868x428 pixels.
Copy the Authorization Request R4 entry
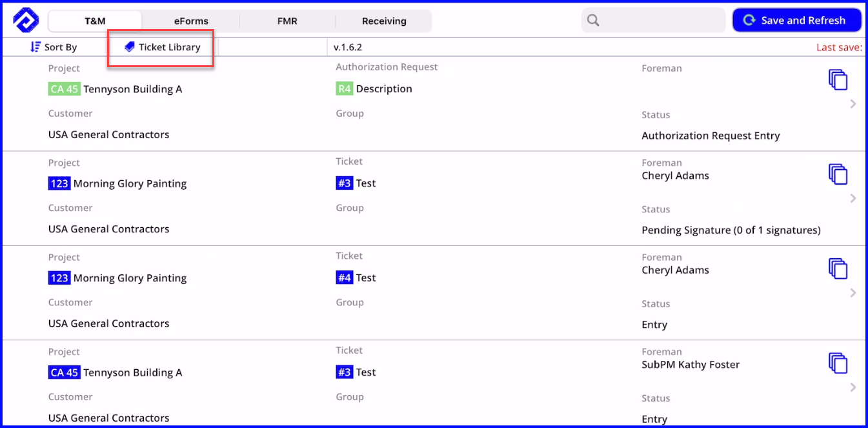pos(838,80)
